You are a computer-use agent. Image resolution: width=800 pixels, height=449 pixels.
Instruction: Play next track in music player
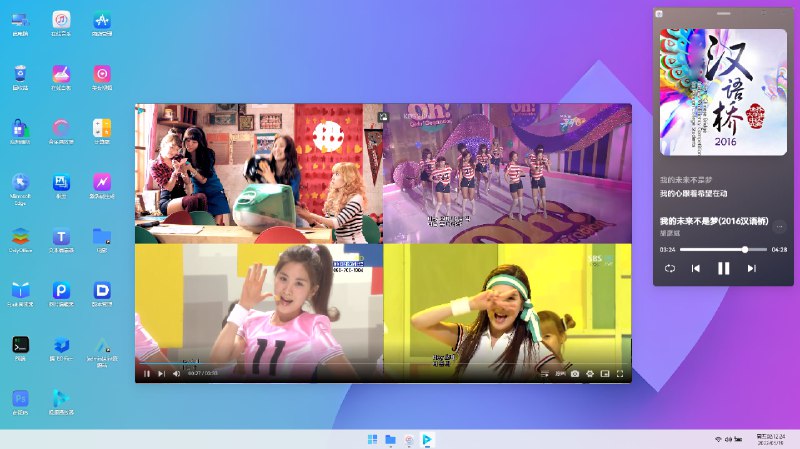(x=752, y=268)
